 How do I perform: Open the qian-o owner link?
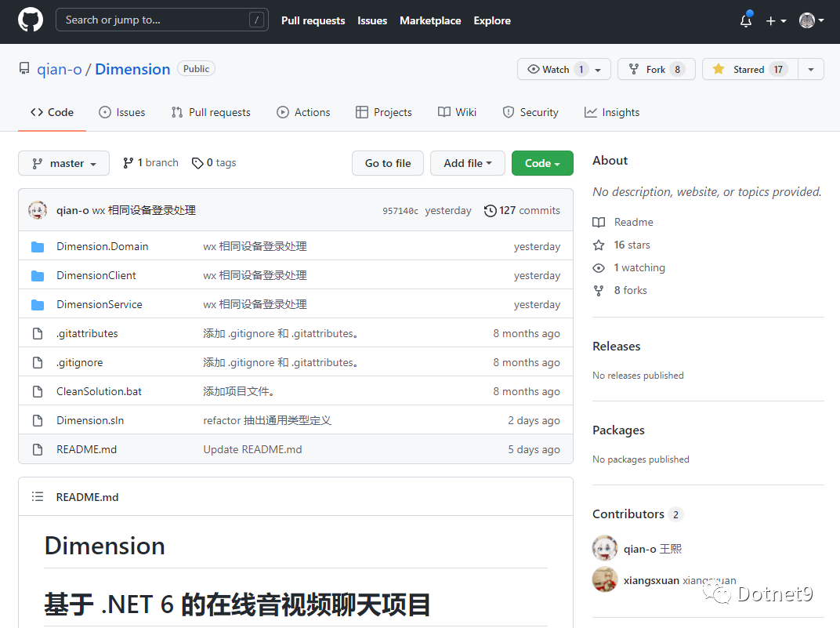pyautogui.click(x=59, y=69)
